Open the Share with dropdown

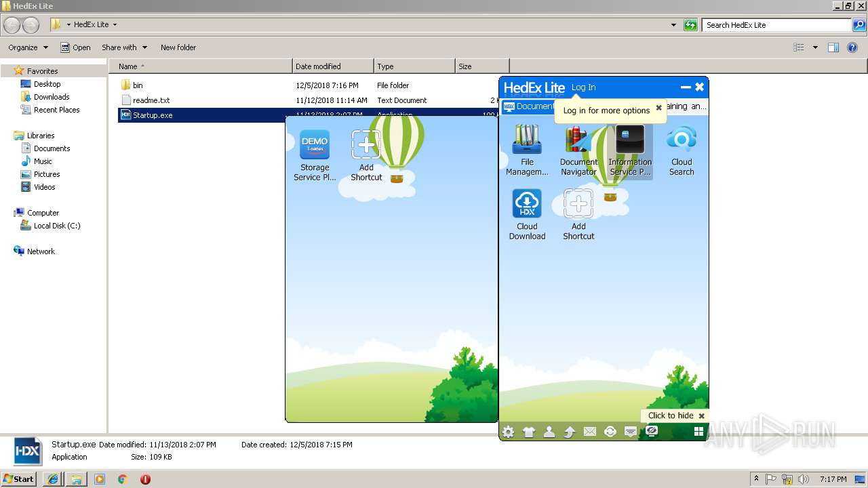(124, 47)
